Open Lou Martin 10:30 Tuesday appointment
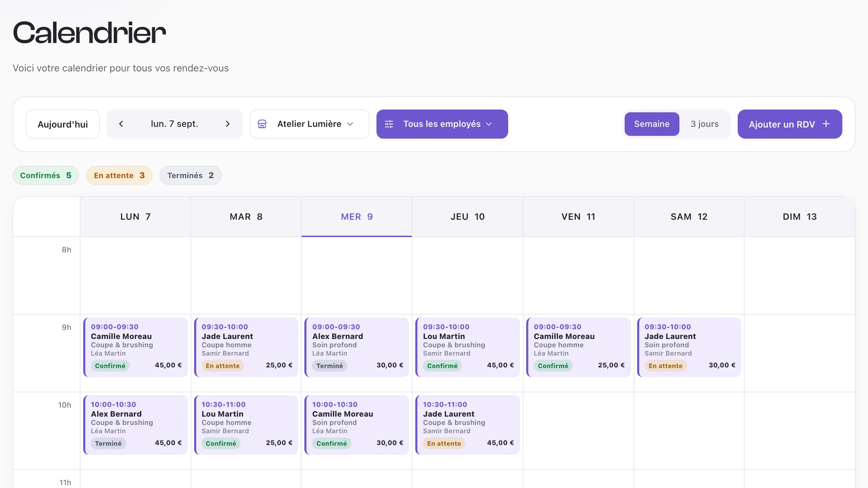Image resolution: width=868 pixels, height=488 pixels. click(x=246, y=425)
